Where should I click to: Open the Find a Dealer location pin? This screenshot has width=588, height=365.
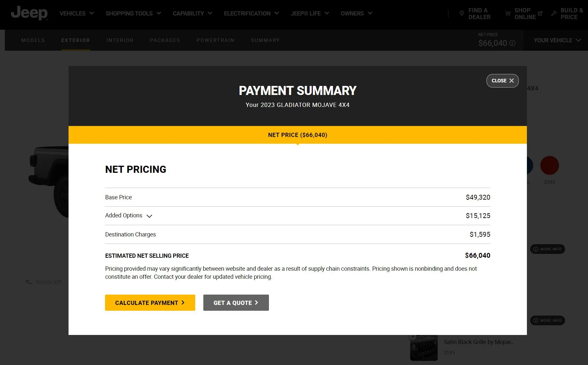click(x=462, y=14)
